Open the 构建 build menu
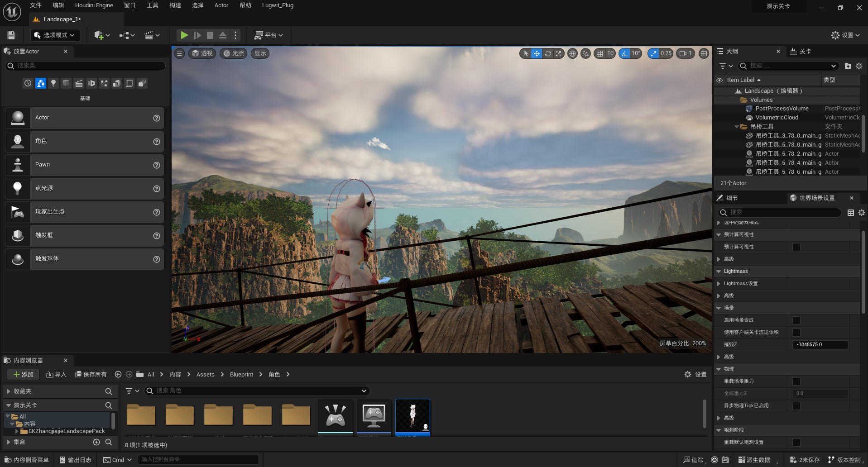The image size is (868, 467). pyautogui.click(x=175, y=5)
